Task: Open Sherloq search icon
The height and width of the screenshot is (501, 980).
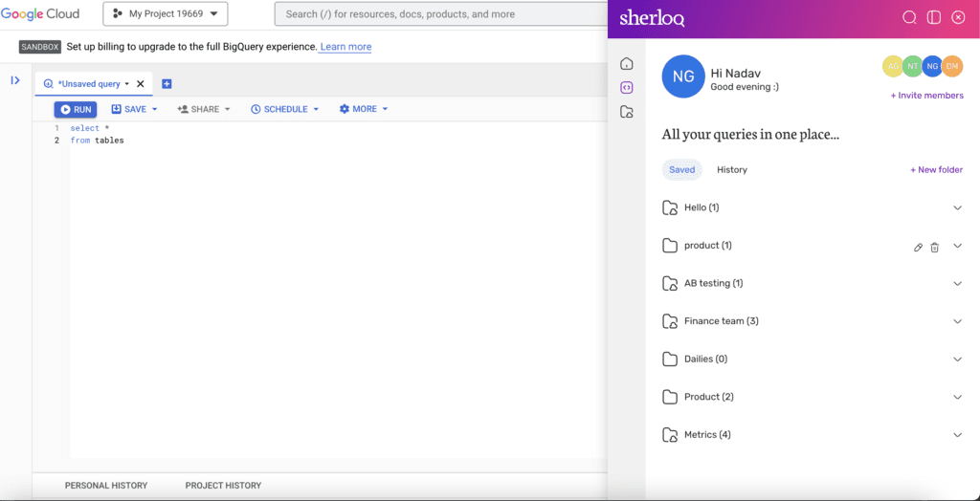Action: (909, 17)
